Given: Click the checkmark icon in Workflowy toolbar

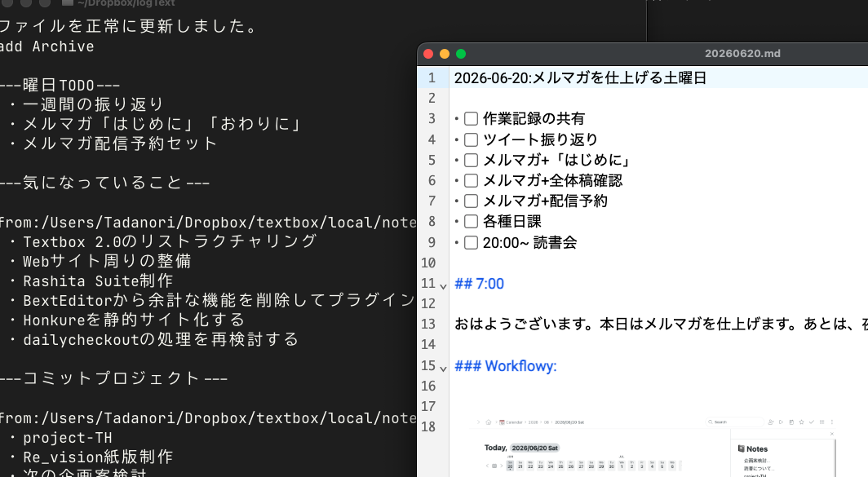Looking at the screenshot, I should (x=812, y=422).
